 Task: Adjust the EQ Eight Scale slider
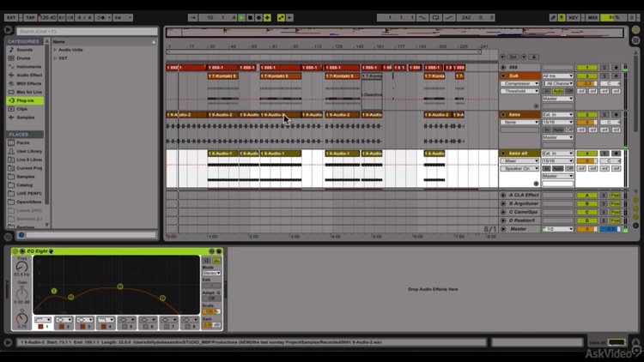pos(211,311)
